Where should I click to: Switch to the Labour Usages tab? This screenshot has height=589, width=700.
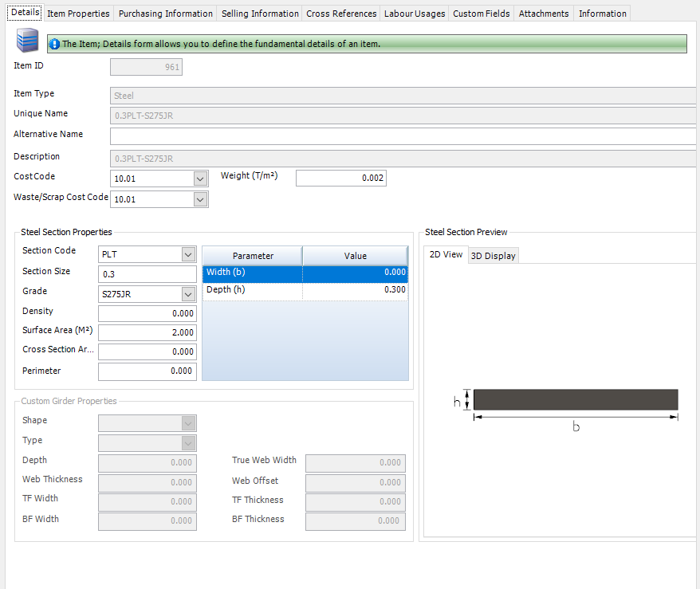(x=415, y=14)
